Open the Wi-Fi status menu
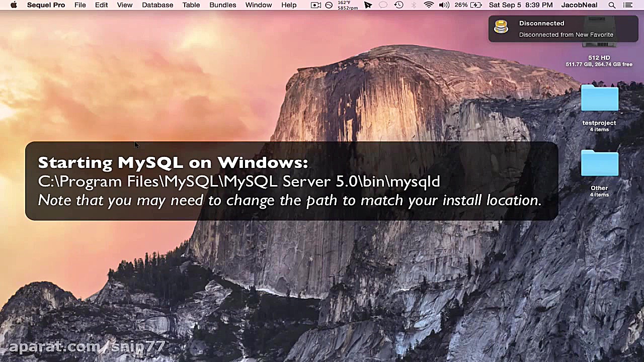The image size is (644, 362). tap(428, 5)
